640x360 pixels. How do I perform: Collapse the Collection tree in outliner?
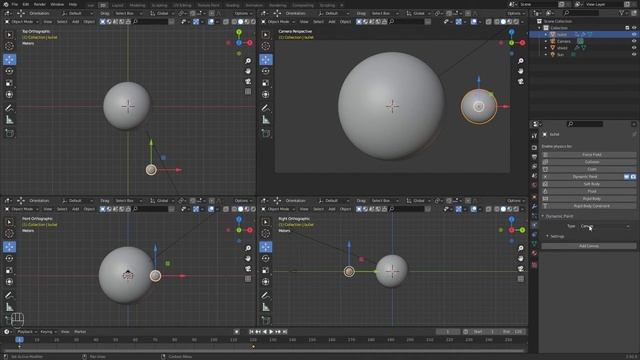click(x=539, y=28)
